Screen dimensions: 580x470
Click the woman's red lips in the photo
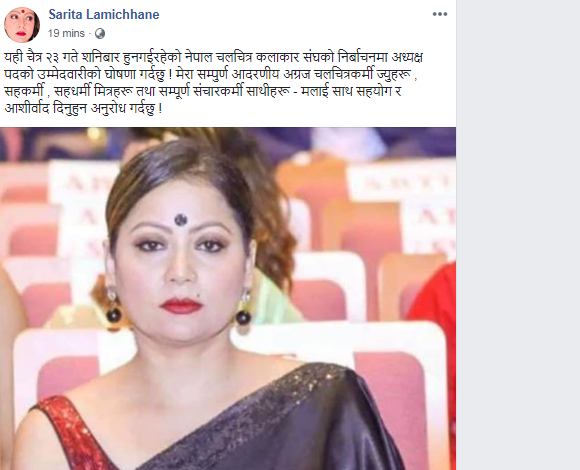pos(181,306)
